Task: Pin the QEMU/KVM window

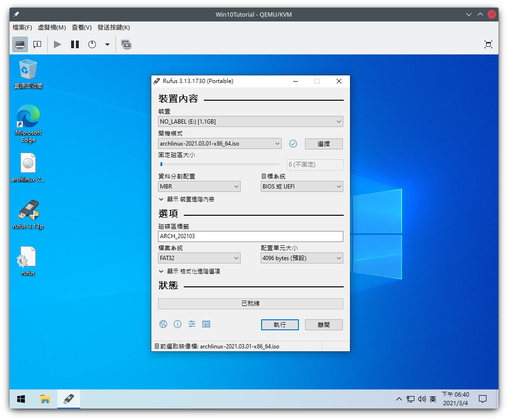Action: coord(16,14)
